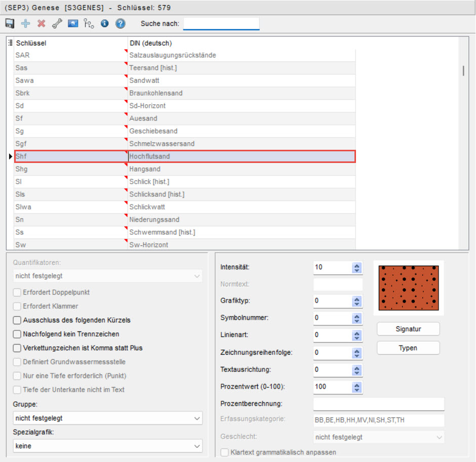Open the Gruppe dropdown
The image size is (476, 462).
click(x=107, y=418)
